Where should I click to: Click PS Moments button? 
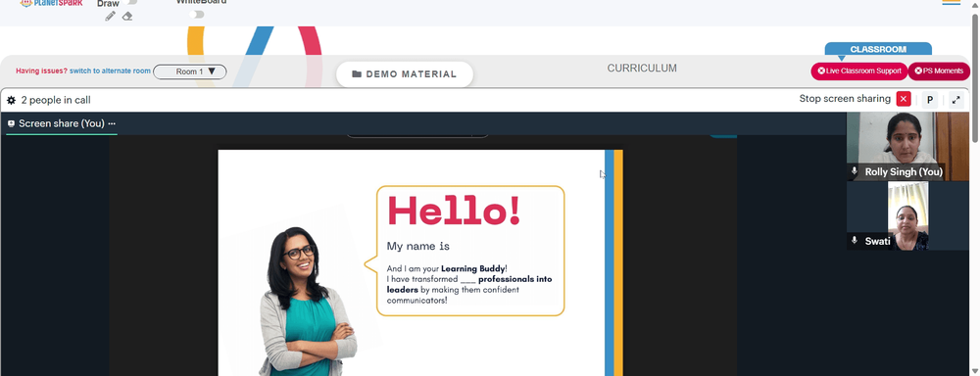pyautogui.click(x=939, y=71)
